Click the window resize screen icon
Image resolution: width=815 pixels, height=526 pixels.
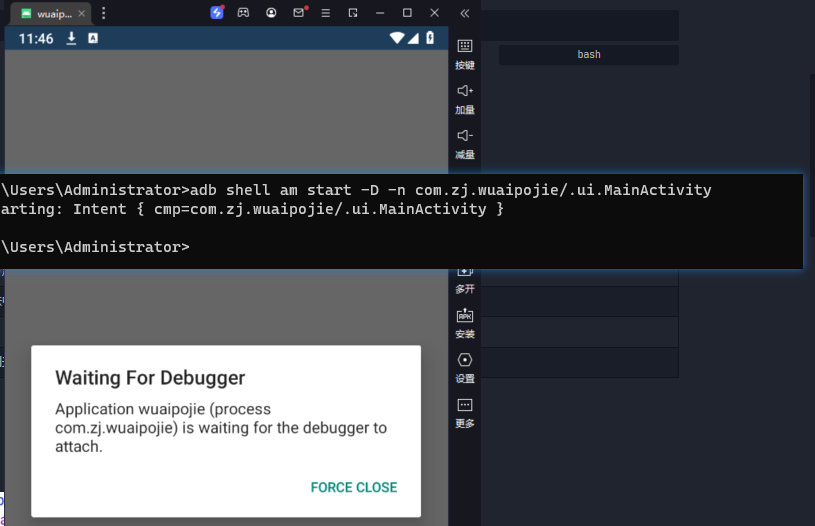click(x=353, y=13)
